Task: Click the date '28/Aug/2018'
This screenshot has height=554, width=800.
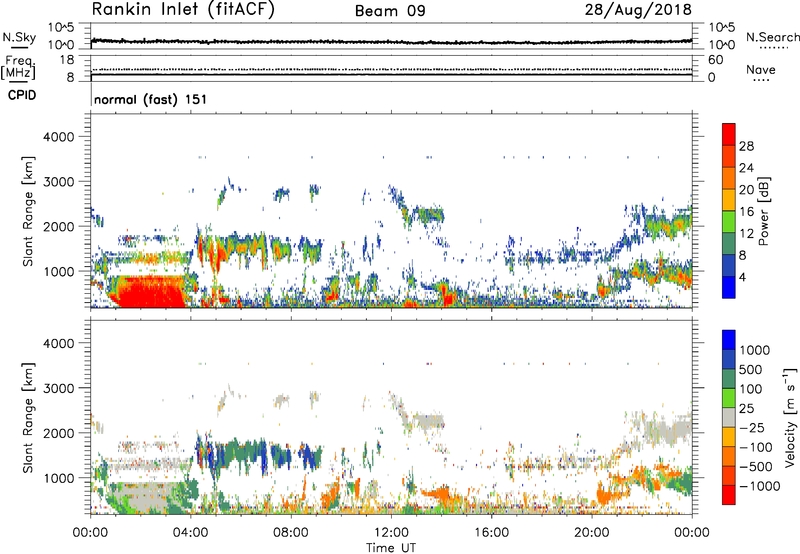Action: (x=638, y=10)
